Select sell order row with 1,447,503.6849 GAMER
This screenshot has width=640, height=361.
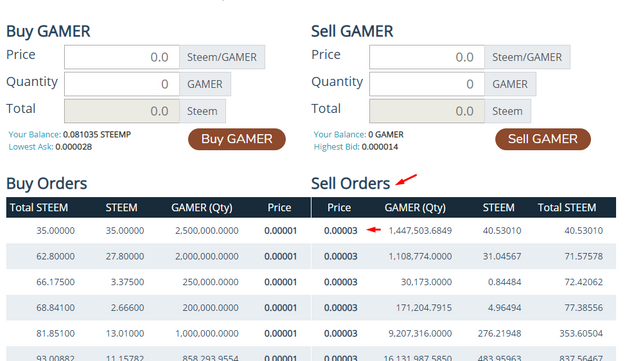[464, 231]
